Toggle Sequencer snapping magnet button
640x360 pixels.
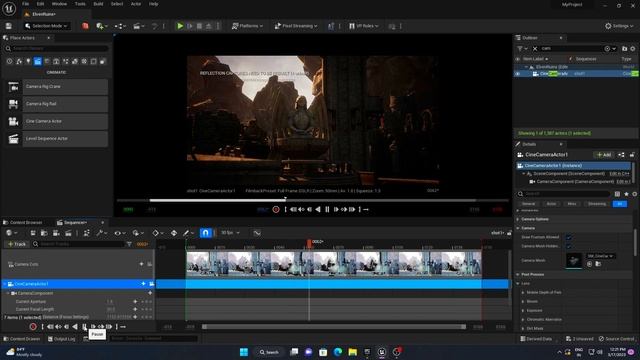(205, 233)
